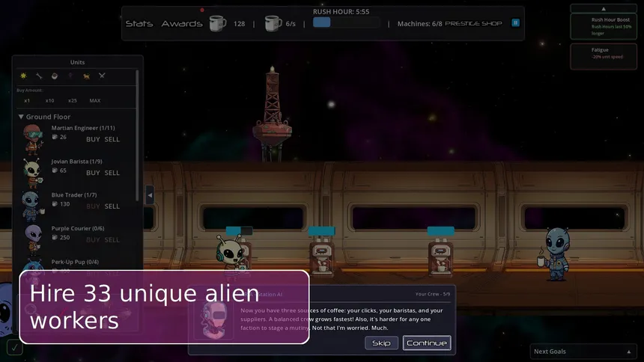
Task: Click the blue pause icon in top bar
Action: pyautogui.click(x=515, y=23)
